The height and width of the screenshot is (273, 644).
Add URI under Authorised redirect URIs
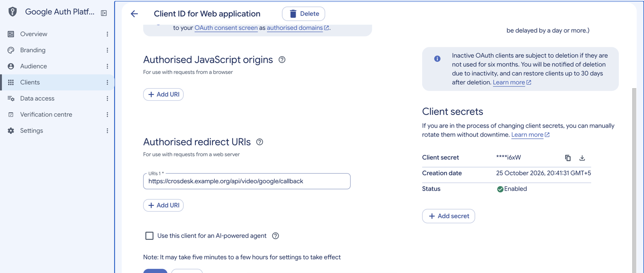163,205
